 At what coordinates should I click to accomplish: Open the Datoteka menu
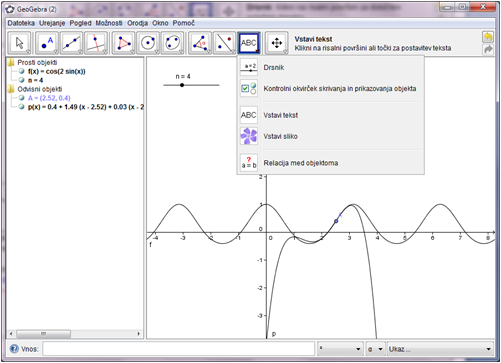(21, 23)
